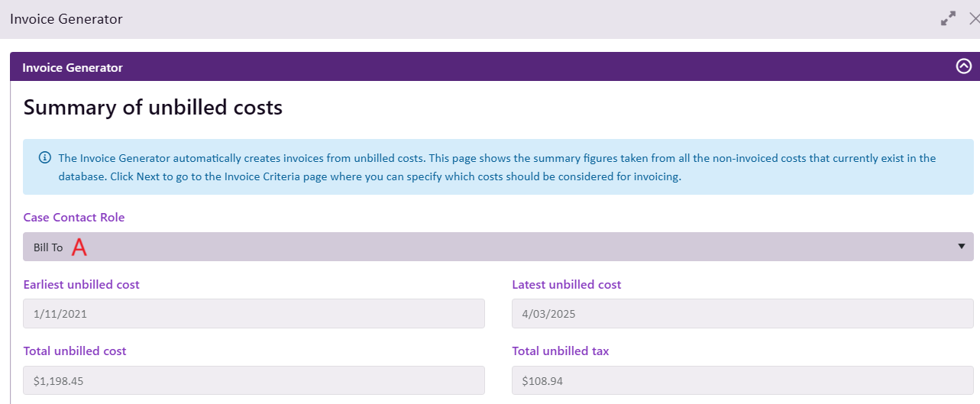
Task: Click the 'Case Contact Role' label
Action: [x=74, y=218]
